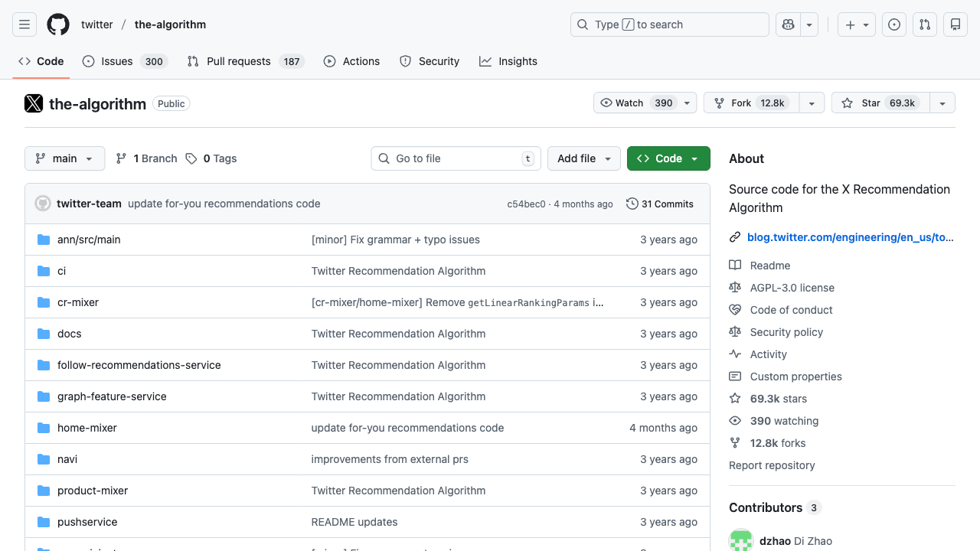Open pull requests icon in header

pyautogui.click(x=925, y=24)
